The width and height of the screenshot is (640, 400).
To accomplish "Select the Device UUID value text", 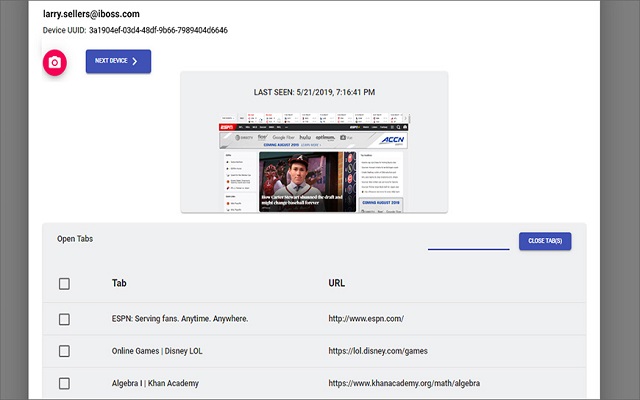I will tap(157, 30).
